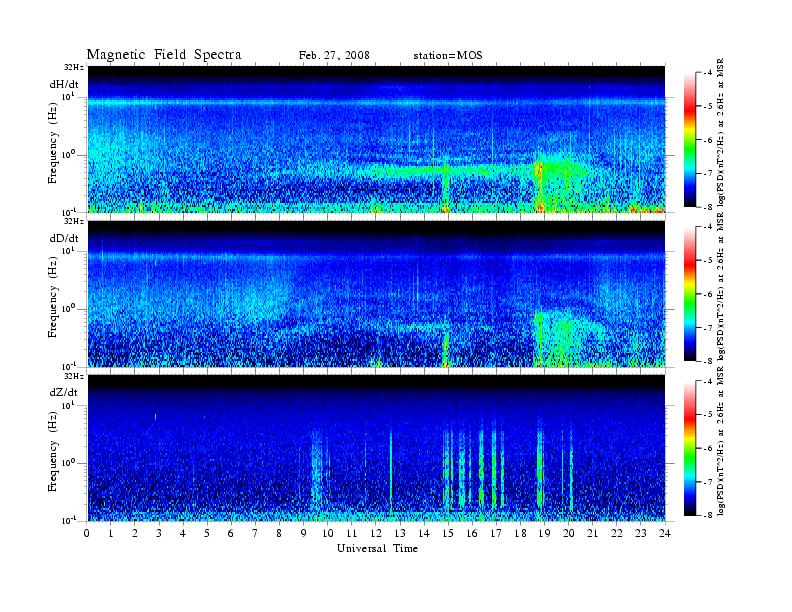
Task: Click the "Magnetic Field Spectra" title
Action: (164, 55)
